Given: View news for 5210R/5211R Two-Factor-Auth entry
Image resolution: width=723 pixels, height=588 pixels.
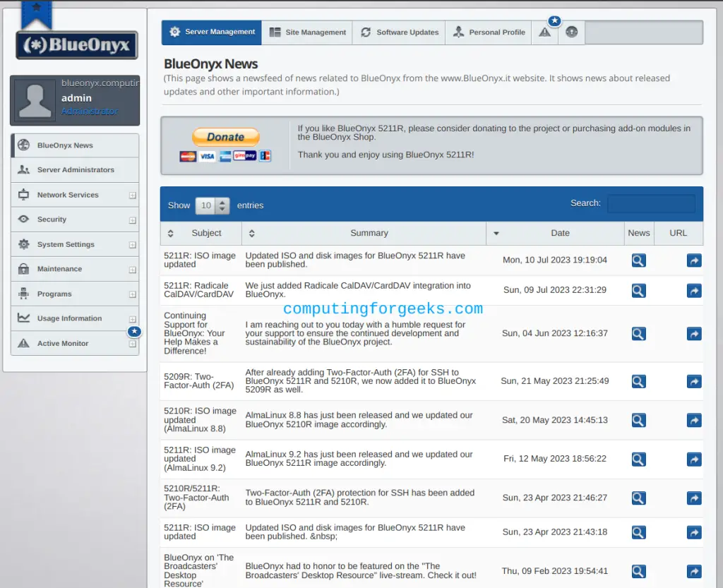Looking at the screenshot, I should coord(638,498).
